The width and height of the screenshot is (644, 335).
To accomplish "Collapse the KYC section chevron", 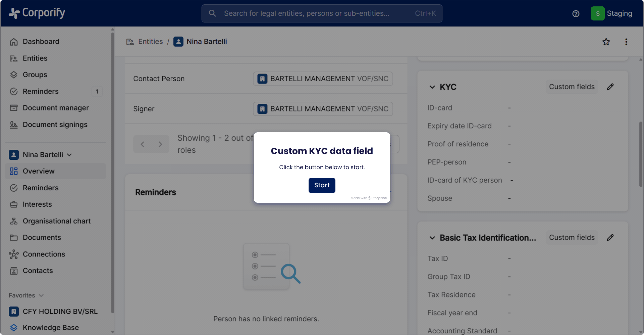I will (432, 87).
